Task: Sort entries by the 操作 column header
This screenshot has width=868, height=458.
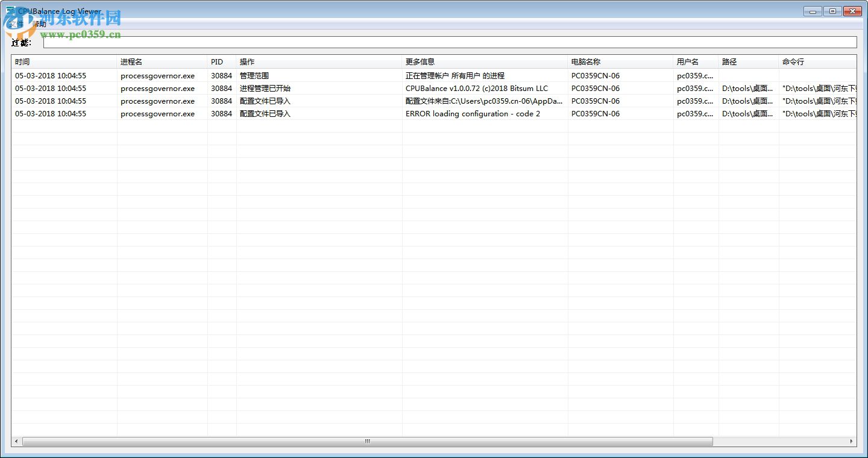Action: pos(246,61)
